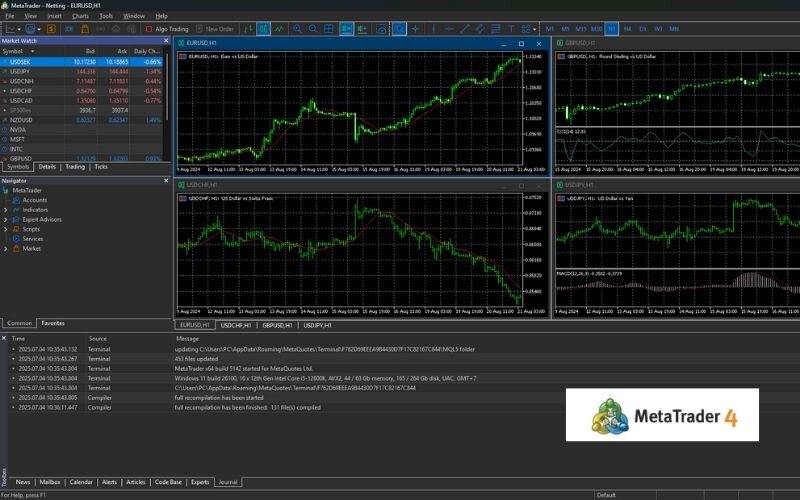Expand Expert Advisors in Navigator tree
Viewport: 800px width, 500px height.
pos(6,219)
